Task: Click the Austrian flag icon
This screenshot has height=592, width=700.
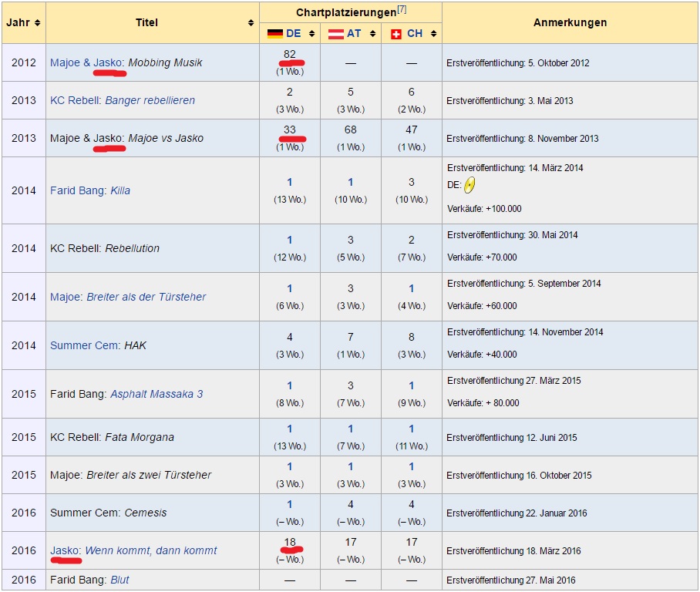Action: pyautogui.click(x=335, y=34)
